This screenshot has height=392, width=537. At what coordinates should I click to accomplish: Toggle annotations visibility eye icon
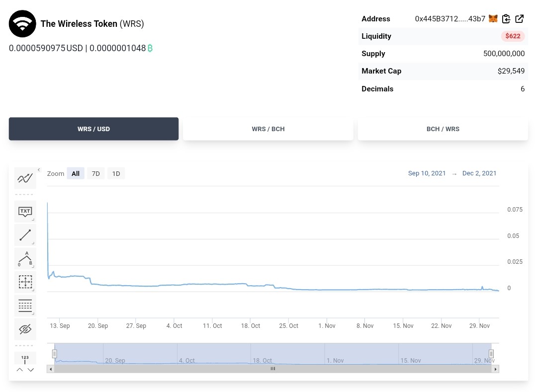click(25, 329)
